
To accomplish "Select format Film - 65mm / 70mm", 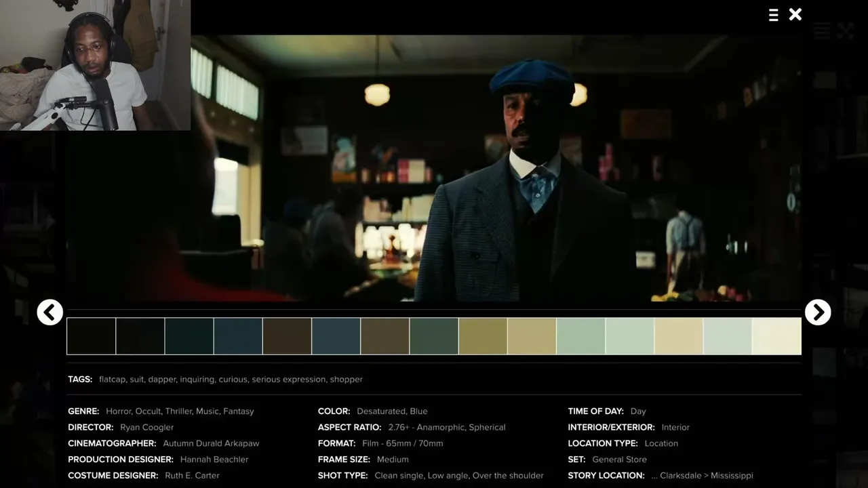I will click(403, 443).
